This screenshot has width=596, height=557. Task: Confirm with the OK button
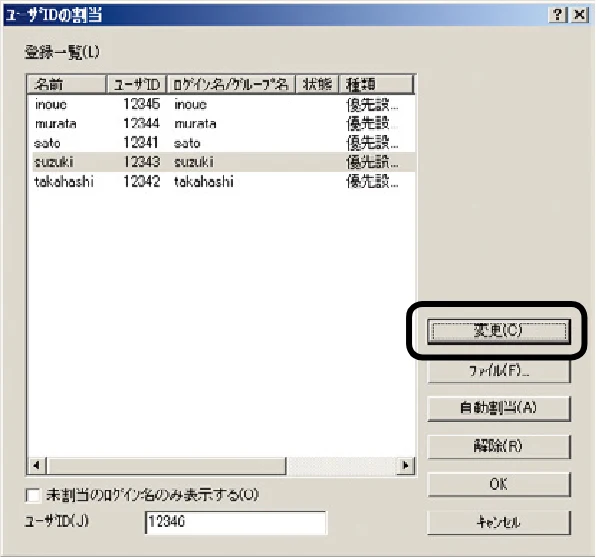click(499, 484)
